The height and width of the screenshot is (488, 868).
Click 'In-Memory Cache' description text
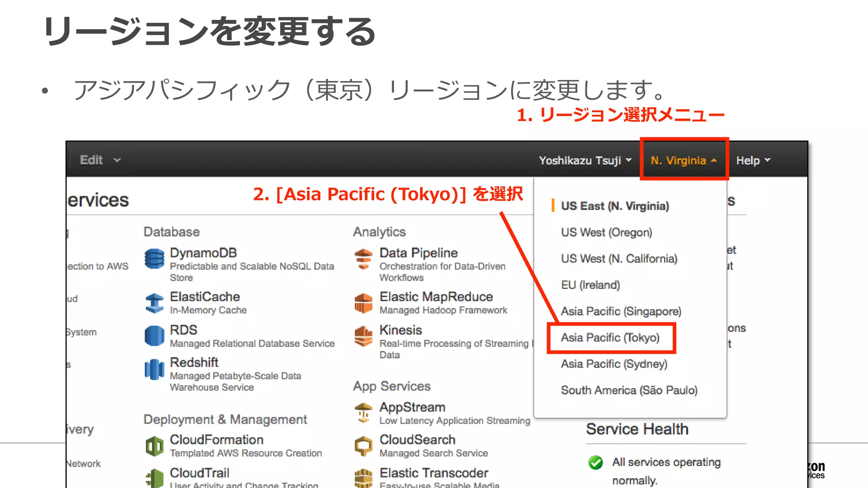(208, 310)
